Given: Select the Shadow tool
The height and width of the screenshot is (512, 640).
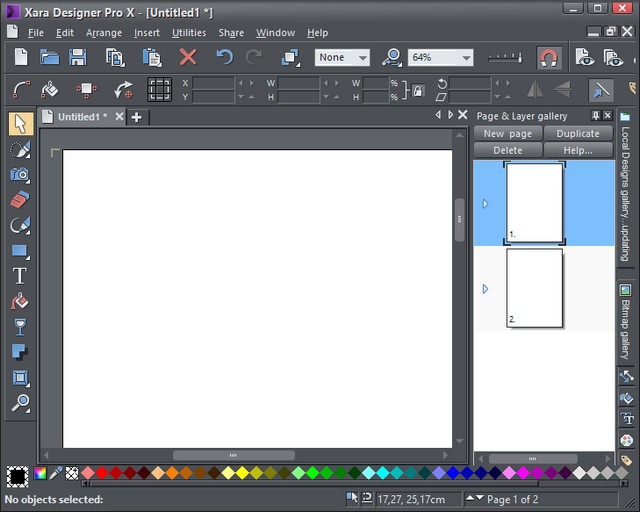Looking at the screenshot, I should click(20, 352).
